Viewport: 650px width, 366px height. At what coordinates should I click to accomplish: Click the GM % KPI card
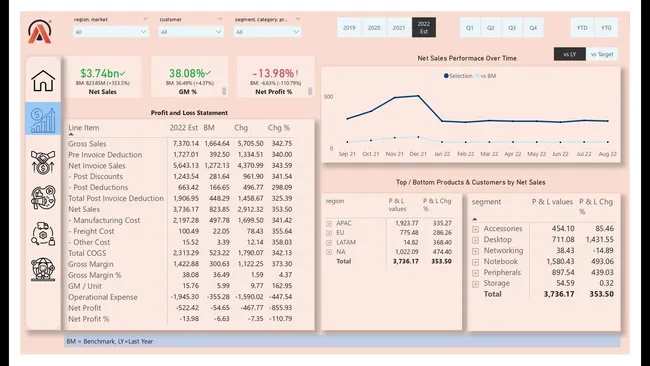click(x=189, y=77)
